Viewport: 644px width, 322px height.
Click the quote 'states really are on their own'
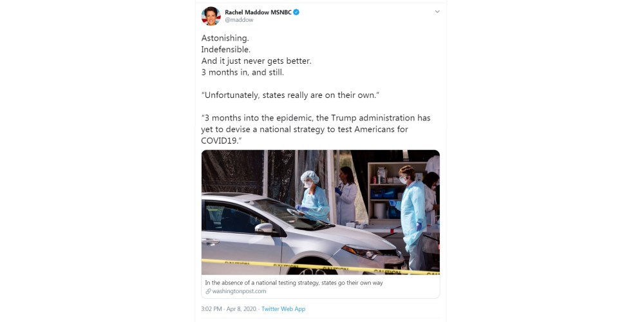(290, 95)
